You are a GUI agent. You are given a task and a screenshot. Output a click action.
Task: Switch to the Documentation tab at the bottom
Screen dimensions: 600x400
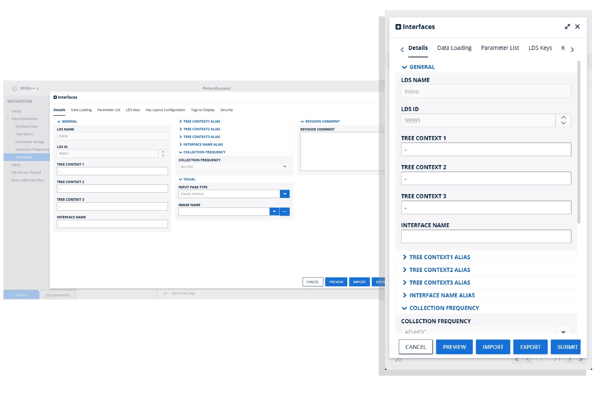58,295
